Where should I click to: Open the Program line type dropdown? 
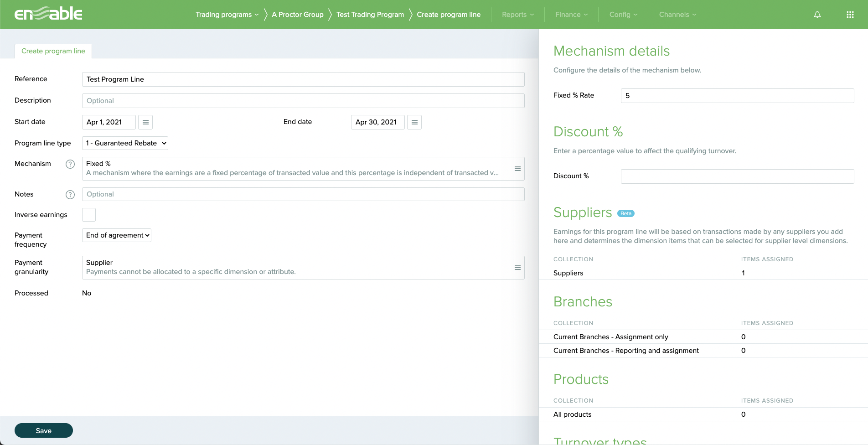click(x=125, y=143)
